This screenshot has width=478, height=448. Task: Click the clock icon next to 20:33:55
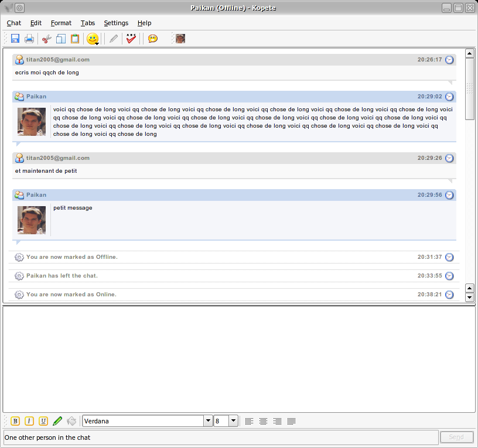[x=449, y=276]
